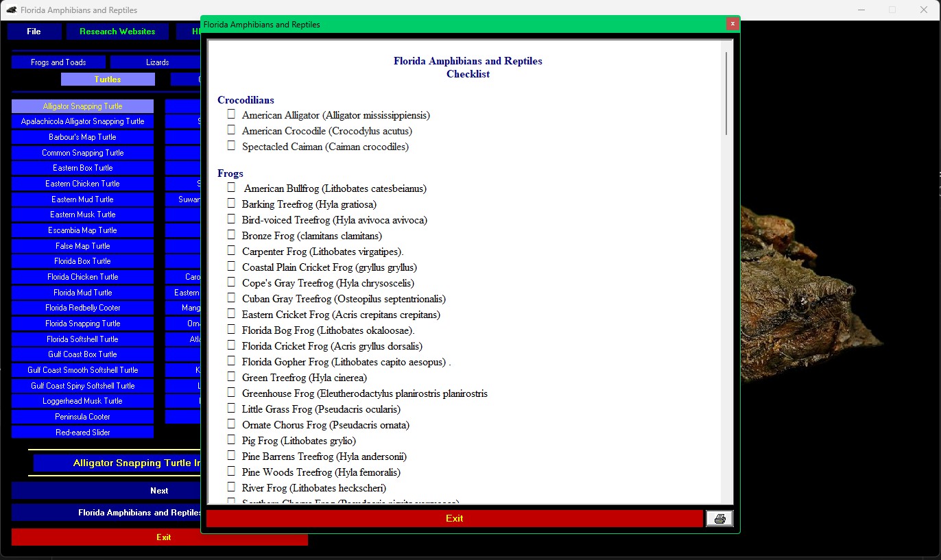Switch to the Frogs and Toads category

(x=58, y=62)
